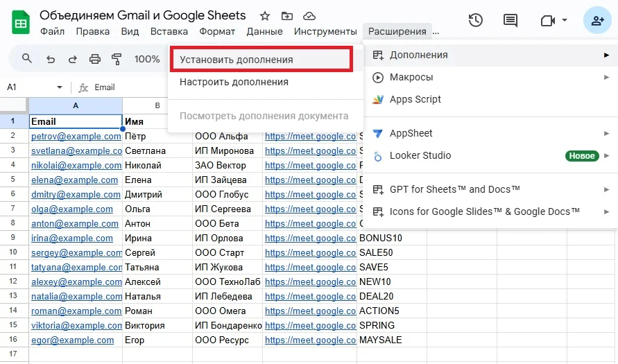Open Apps Script from the menu

tap(415, 99)
